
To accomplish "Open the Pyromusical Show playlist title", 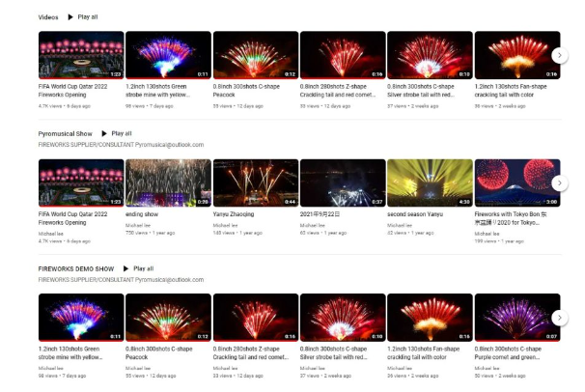I will click(x=66, y=133).
